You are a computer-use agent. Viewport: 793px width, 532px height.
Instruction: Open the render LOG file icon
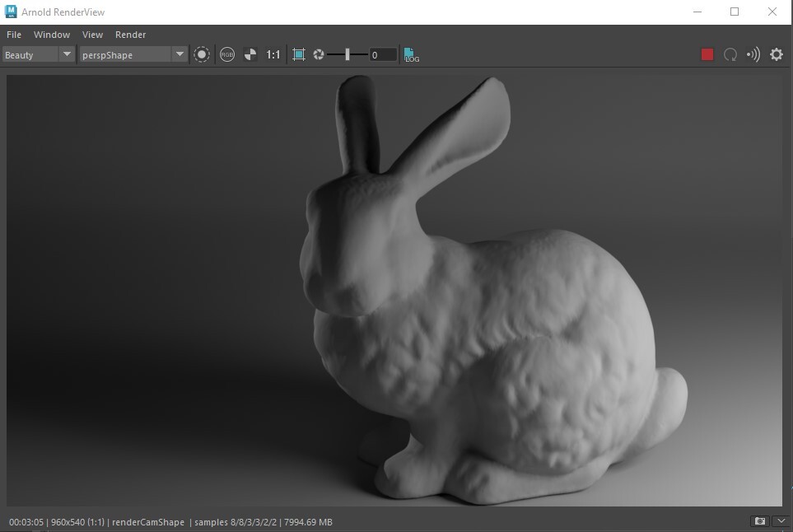pyautogui.click(x=412, y=55)
